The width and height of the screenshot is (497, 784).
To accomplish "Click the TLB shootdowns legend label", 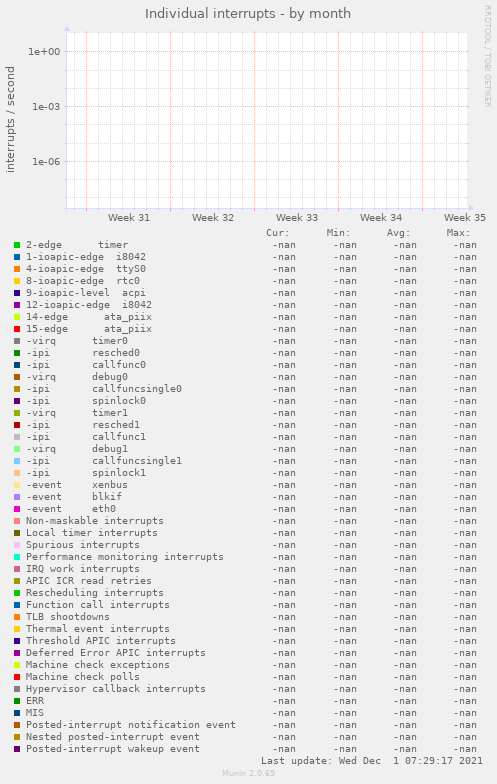I will (68, 617).
